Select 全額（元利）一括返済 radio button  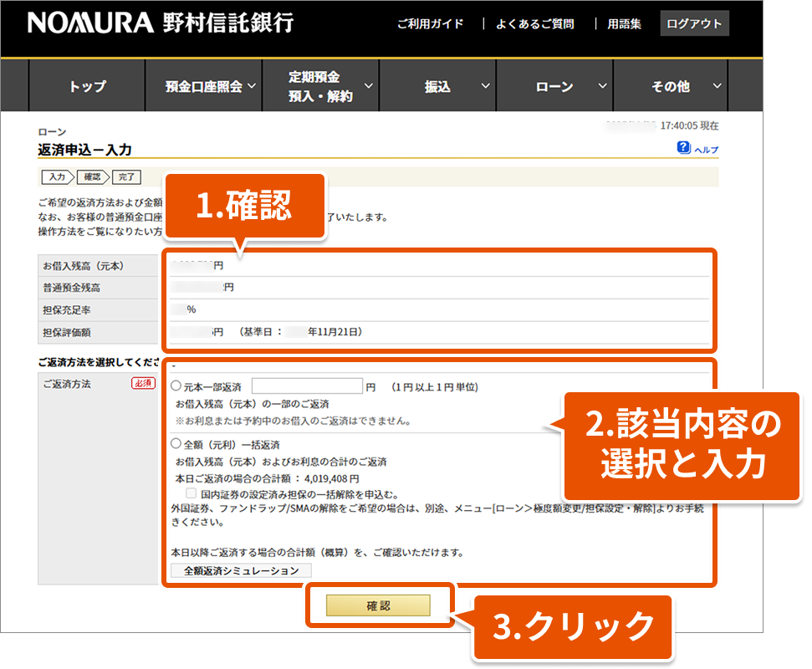(176, 444)
